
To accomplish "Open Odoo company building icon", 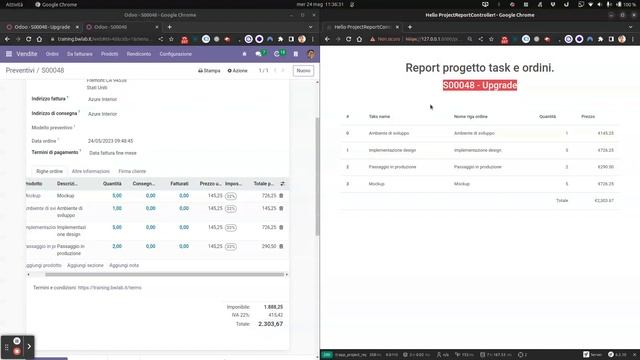I will [296, 54].
